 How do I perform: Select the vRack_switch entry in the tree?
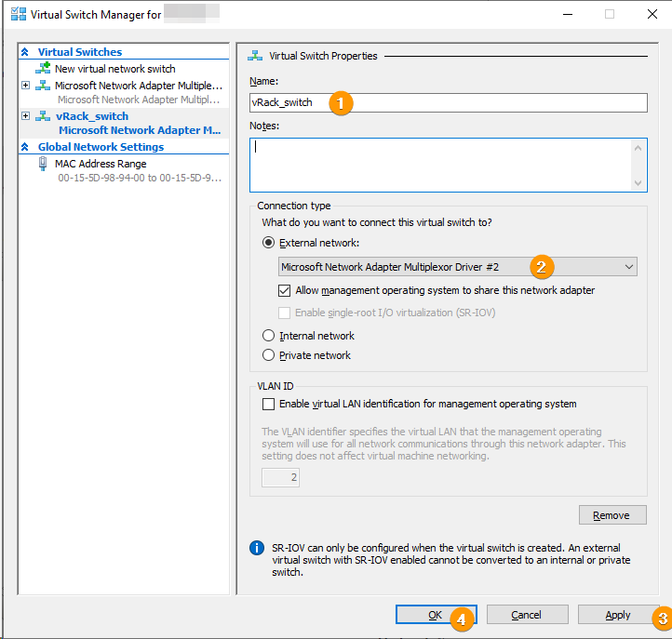pos(92,116)
